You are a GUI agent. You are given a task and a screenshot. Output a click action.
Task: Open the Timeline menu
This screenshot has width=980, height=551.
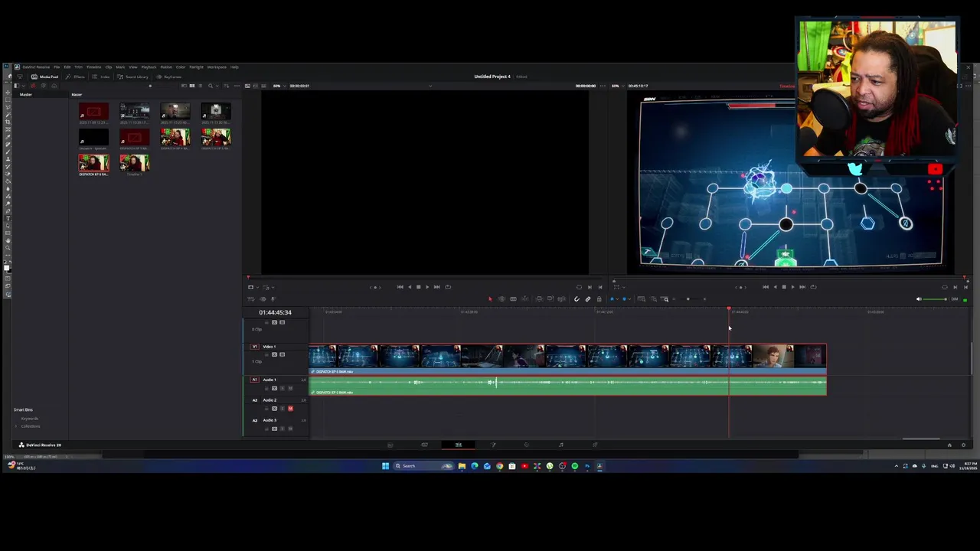pos(93,67)
